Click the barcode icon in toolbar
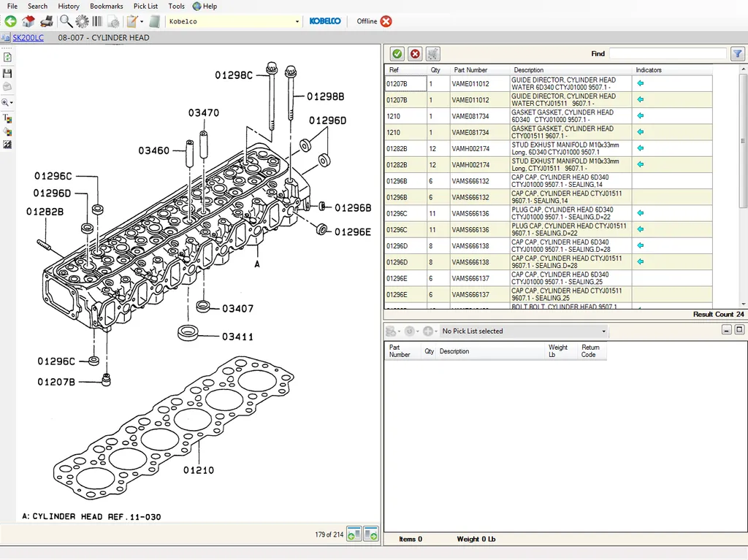 [x=97, y=22]
